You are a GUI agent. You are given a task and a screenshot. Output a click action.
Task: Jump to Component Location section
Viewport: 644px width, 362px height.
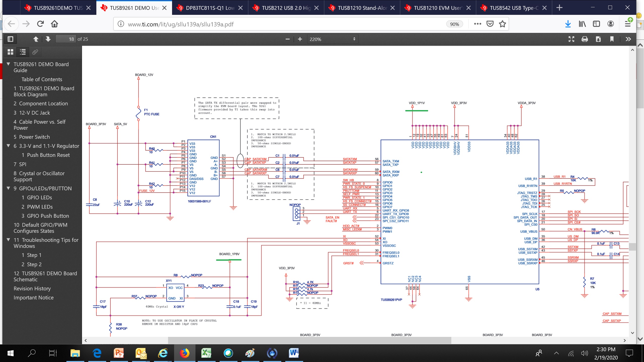tap(41, 104)
